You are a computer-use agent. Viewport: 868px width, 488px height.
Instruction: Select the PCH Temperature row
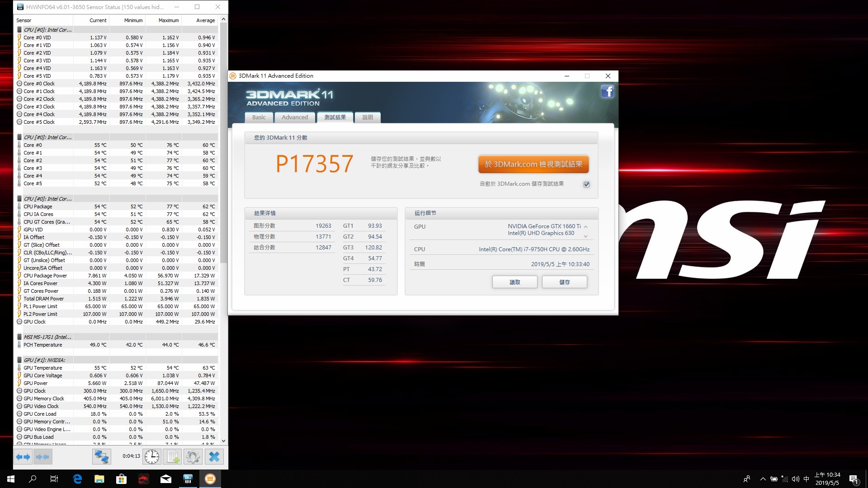(116, 345)
